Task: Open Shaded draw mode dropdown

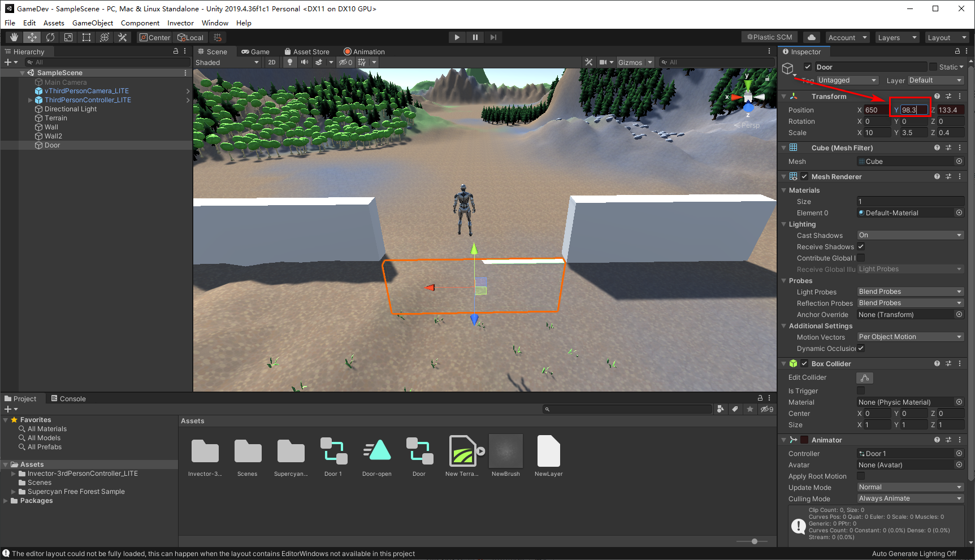Action: coord(227,62)
